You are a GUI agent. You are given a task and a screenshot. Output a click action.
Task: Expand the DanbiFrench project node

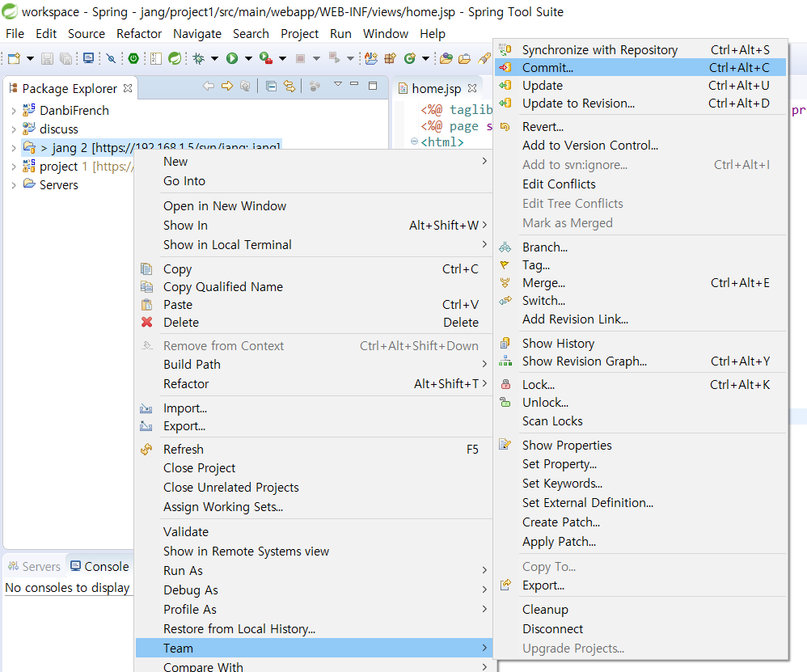[14, 111]
